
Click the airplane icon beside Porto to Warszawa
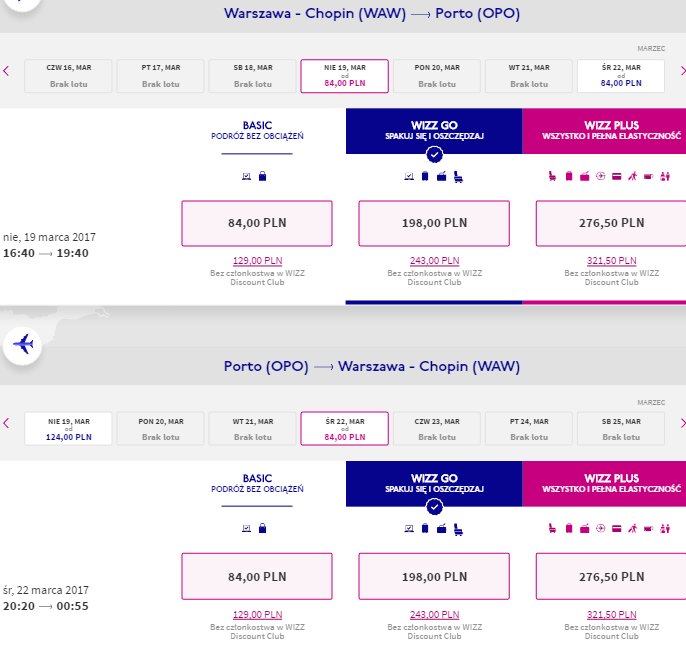(x=23, y=344)
